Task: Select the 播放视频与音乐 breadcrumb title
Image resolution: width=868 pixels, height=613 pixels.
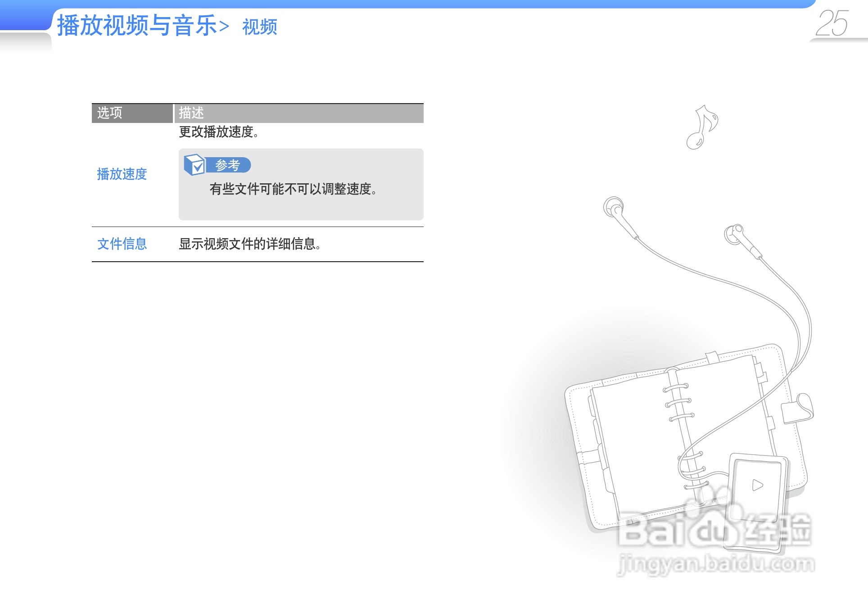Action: (137, 26)
